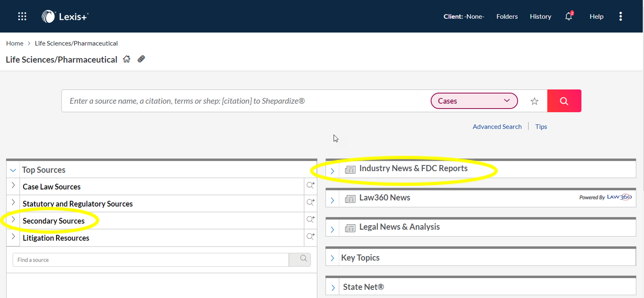The width and height of the screenshot is (644, 298).
Task: Open the Help menu
Action: [x=596, y=17]
